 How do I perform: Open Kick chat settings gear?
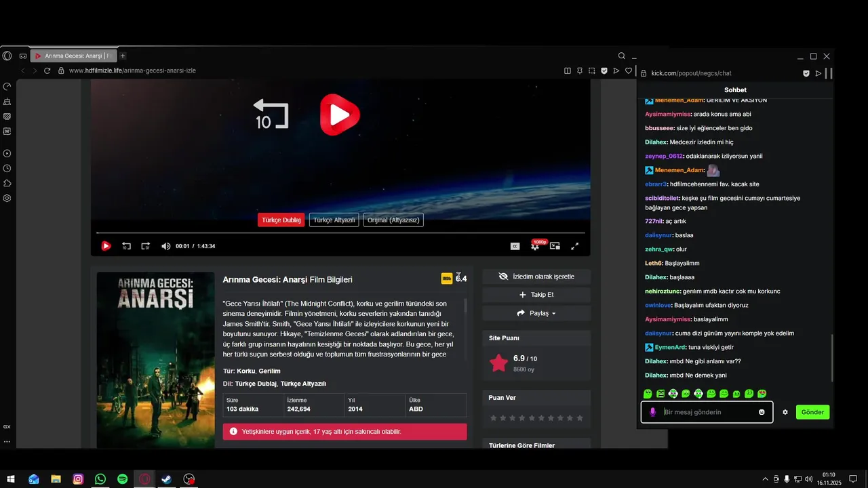pyautogui.click(x=785, y=412)
